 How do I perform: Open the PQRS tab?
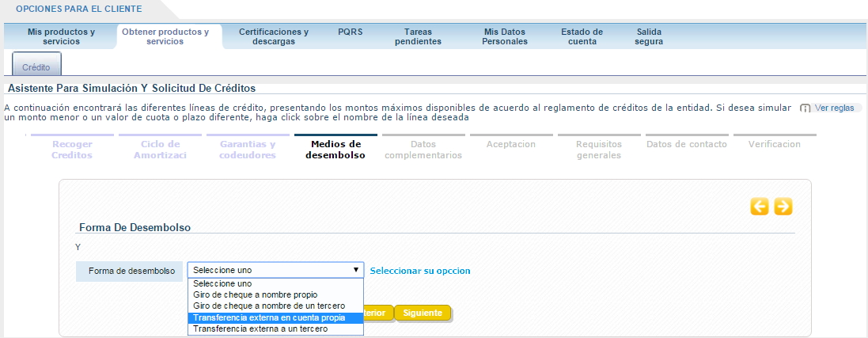tap(350, 32)
